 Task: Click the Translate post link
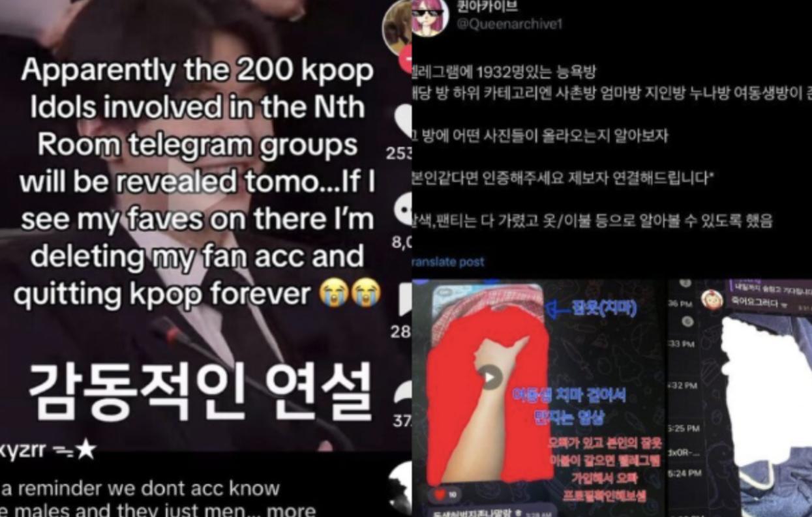point(448,261)
